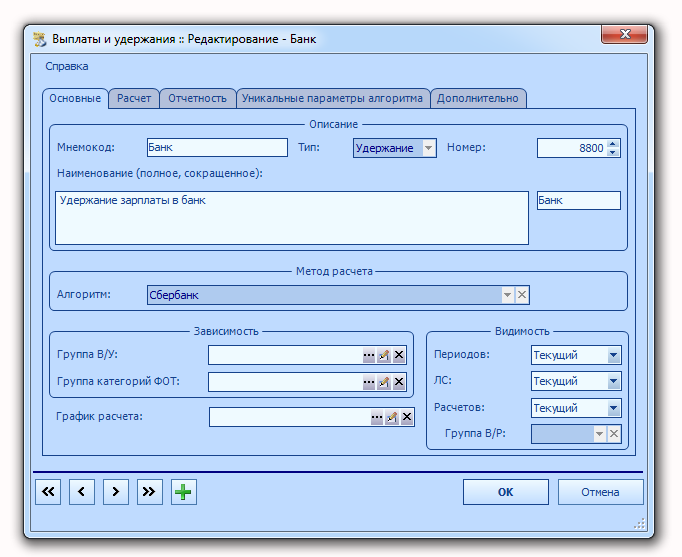Open the ЛС visibility dropdown
Screen dimensions: 682x557
613,381
